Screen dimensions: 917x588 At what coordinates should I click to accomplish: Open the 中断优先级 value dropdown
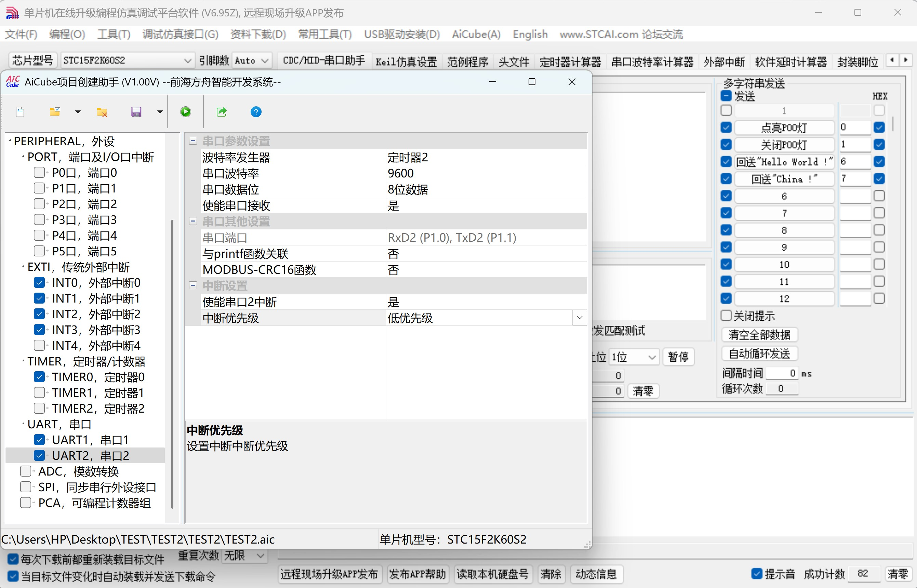pyautogui.click(x=579, y=318)
